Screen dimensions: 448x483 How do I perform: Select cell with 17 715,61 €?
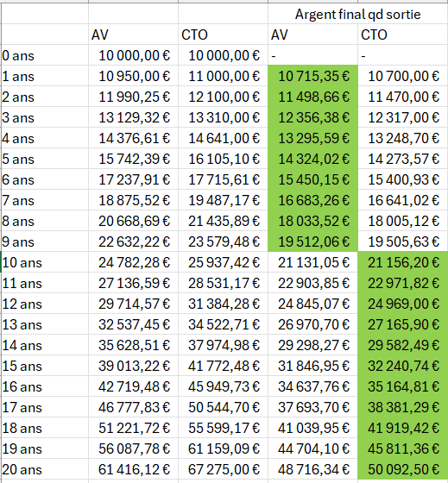[223, 179]
